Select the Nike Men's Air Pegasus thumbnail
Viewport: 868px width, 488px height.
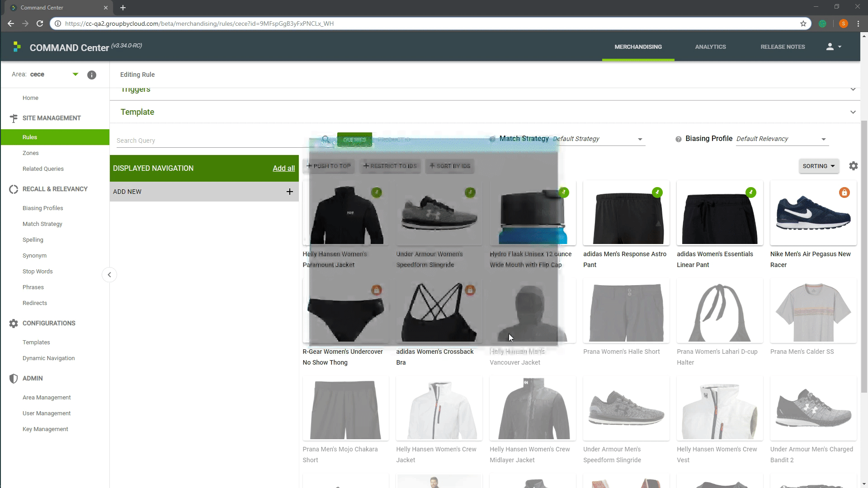point(813,213)
